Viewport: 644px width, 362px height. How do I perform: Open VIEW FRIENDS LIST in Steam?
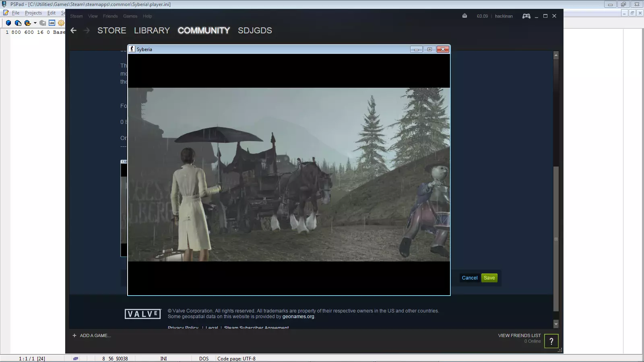[519, 335]
